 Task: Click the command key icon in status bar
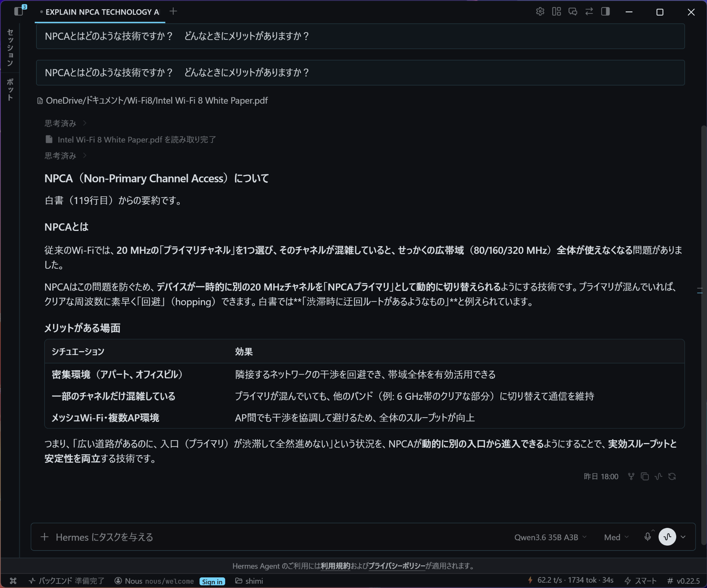(13, 581)
